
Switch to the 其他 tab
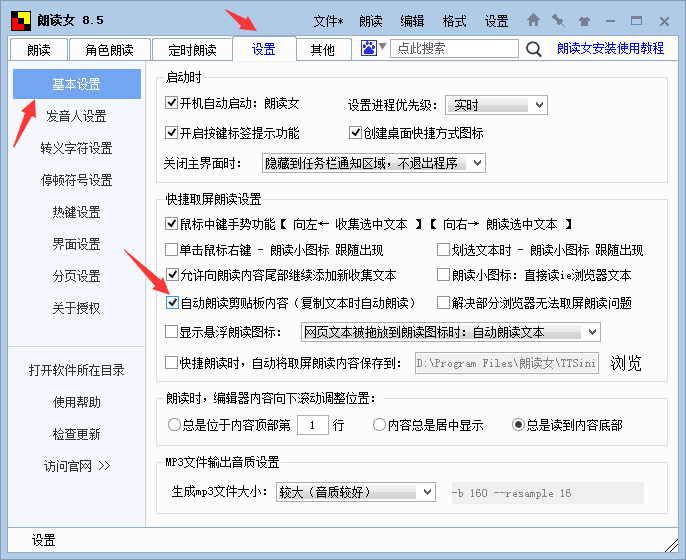(x=323, y=50)
